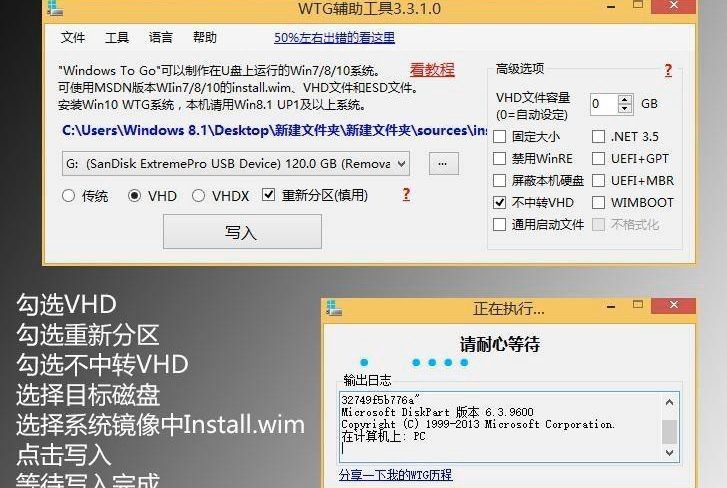Increase VHD capacity with up arrow

625,99
